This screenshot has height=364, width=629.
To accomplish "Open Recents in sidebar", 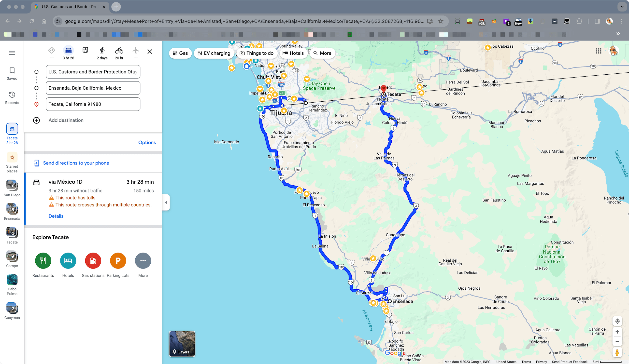I will (12, 98).
